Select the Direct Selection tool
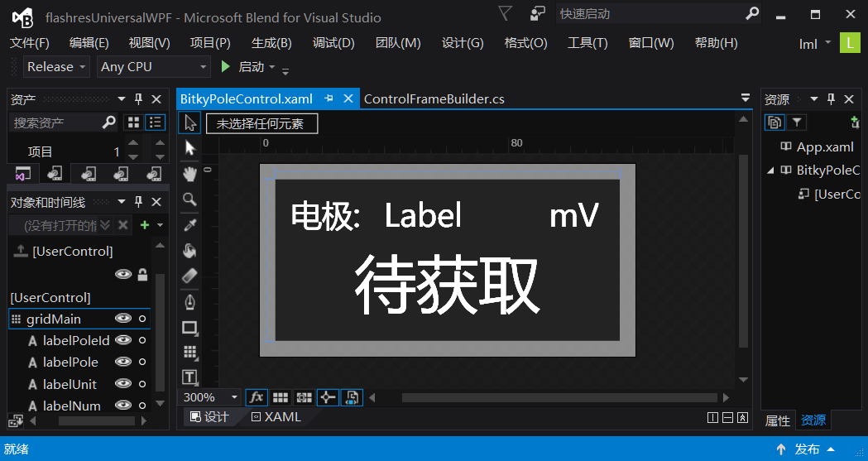 189,148
